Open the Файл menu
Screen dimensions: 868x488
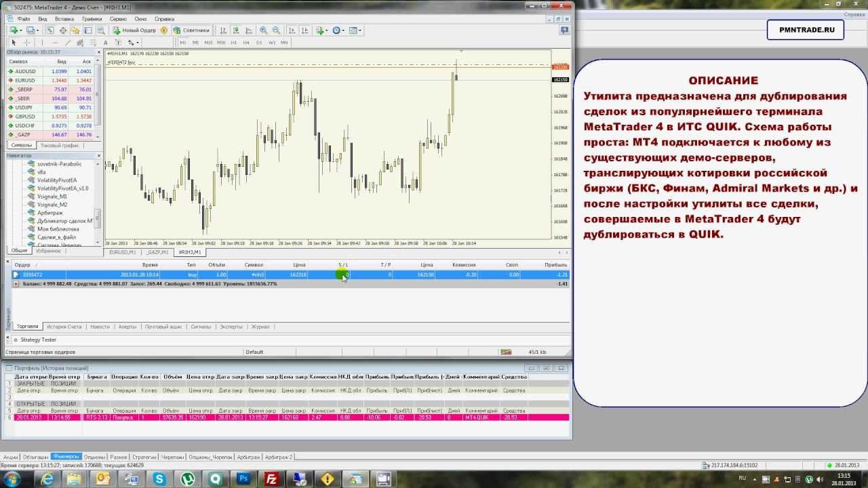[22, 19]
